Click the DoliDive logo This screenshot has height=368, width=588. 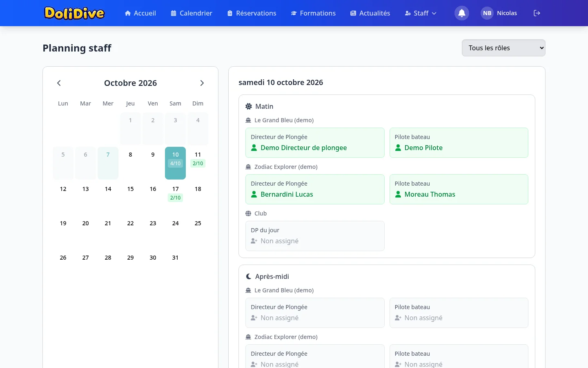pyautogui.click(x=74, y=13)
